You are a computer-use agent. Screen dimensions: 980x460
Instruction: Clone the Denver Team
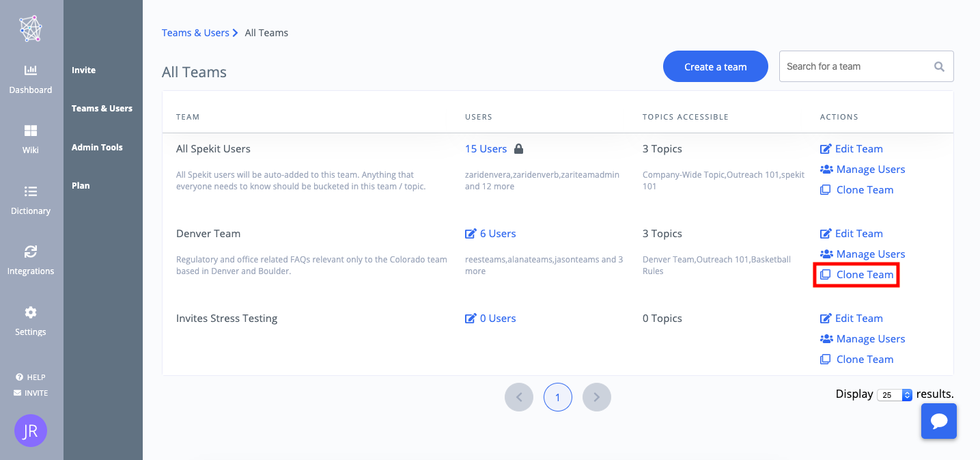click(x=857, y=275)
